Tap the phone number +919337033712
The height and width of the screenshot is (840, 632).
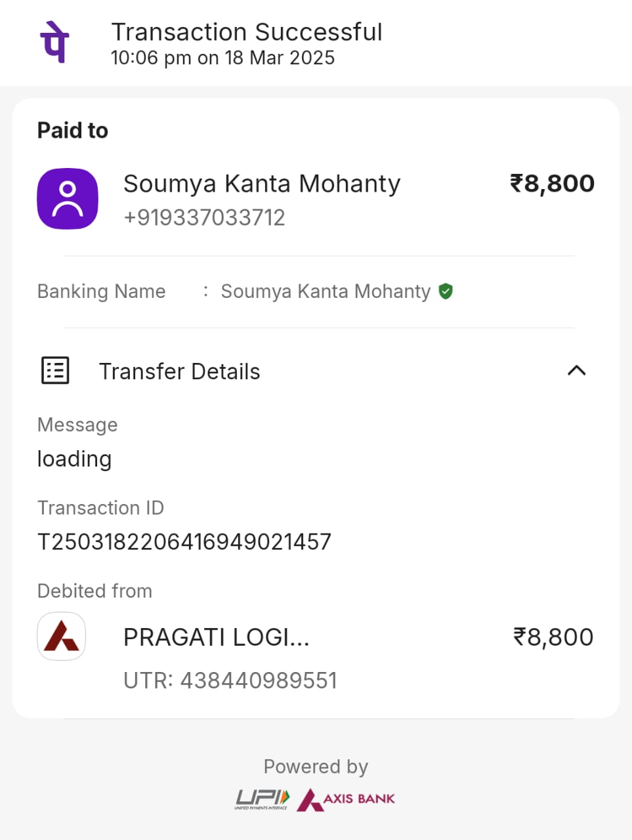pos(204,217)
